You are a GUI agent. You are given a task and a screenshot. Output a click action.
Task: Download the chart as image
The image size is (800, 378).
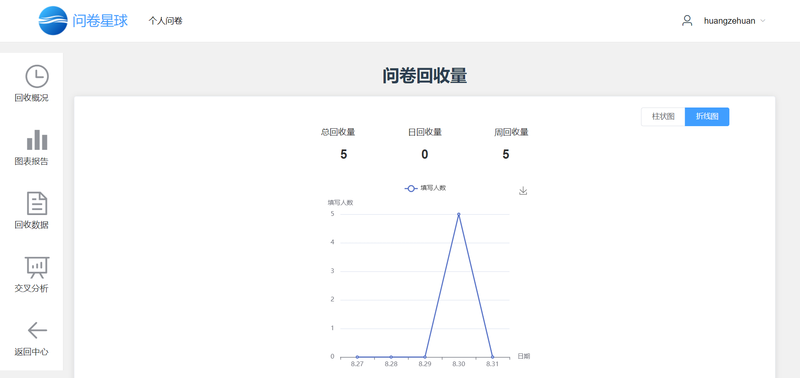pyautogui.click(x=523, y=191)
